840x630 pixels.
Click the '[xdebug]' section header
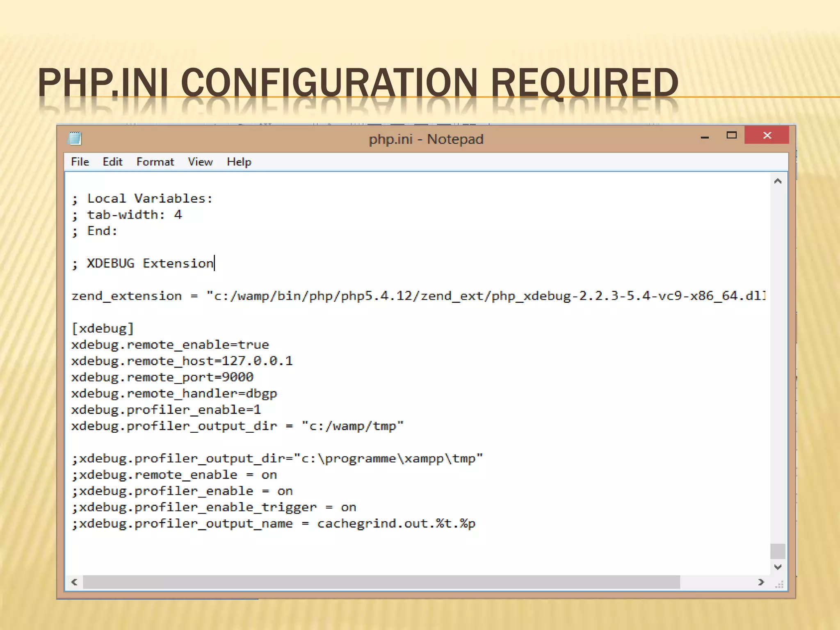click(x=103, y=329)
